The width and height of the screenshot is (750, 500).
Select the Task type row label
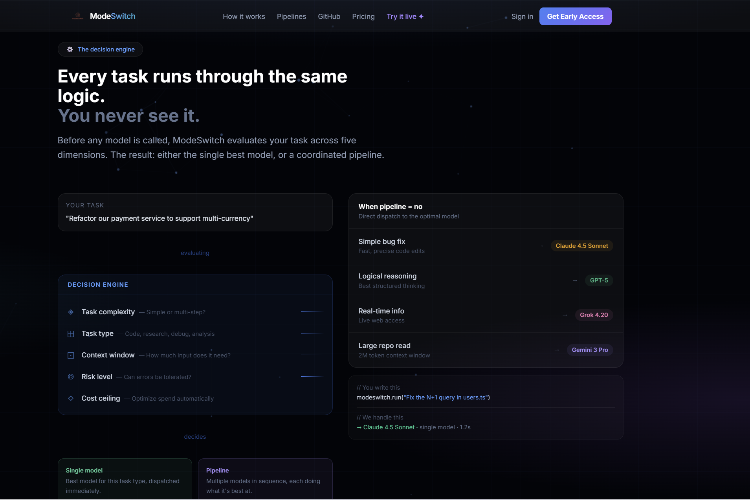tap(98, 333)
